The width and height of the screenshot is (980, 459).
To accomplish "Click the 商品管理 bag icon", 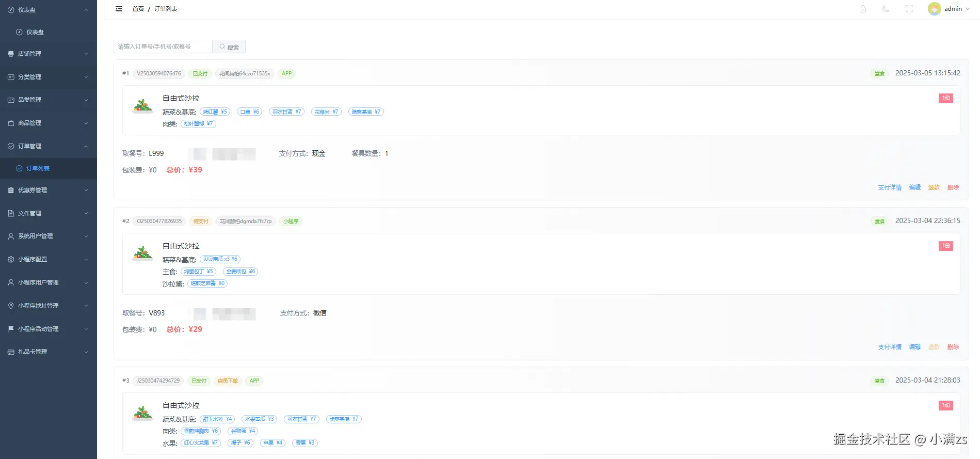I will click(11, 123).
